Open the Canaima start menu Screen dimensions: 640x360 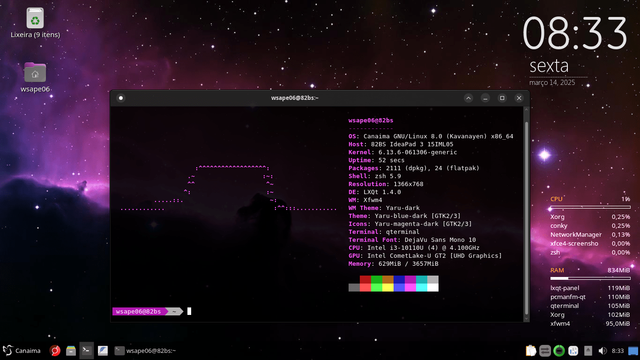pos(22,351)
